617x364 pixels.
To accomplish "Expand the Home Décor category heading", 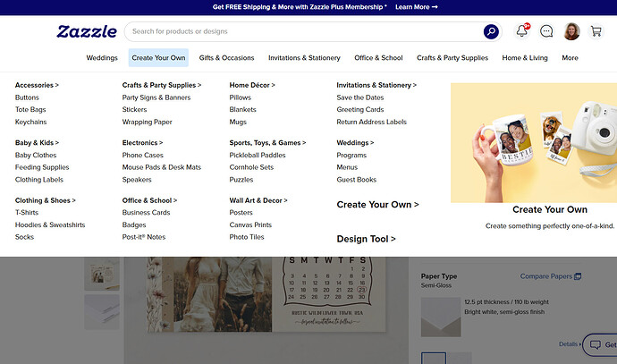I will point(252,85).
